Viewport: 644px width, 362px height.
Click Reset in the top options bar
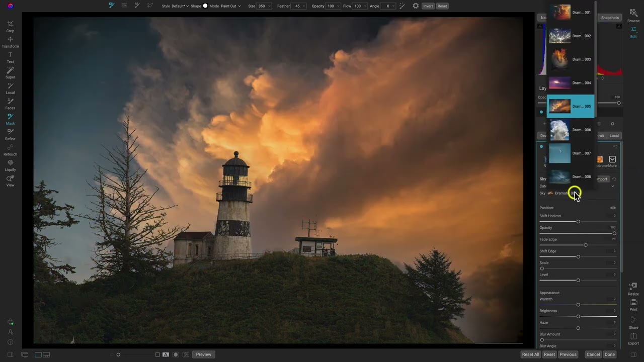(442, 6)
